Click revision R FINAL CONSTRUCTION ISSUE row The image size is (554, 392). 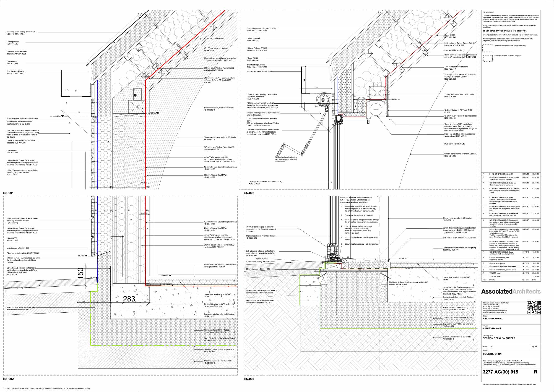(501, 174)
